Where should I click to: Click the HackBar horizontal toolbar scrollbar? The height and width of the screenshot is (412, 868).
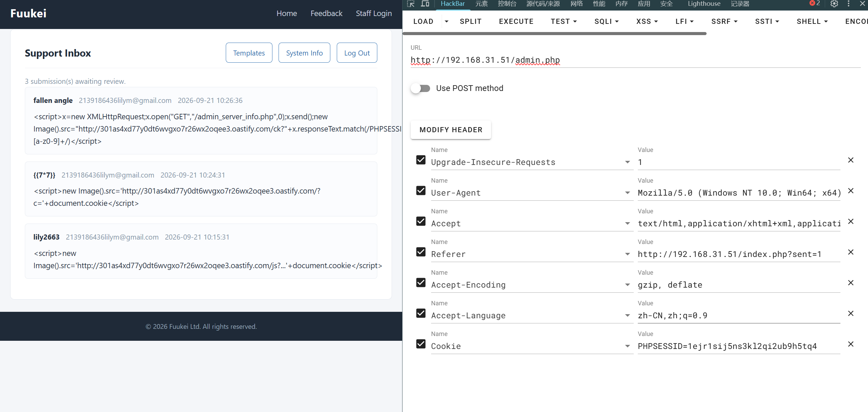point(555,34)
